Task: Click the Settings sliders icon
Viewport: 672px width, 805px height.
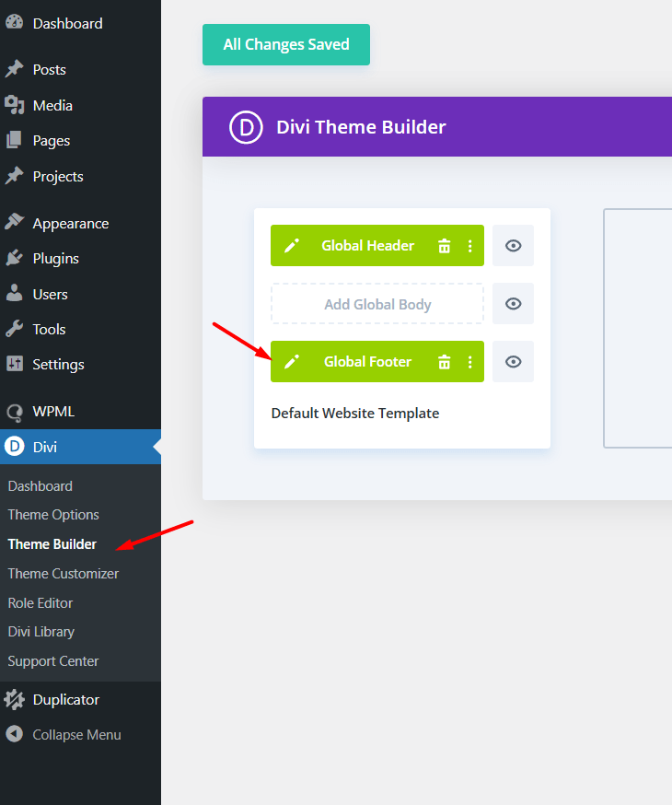Action: point(15,364)
